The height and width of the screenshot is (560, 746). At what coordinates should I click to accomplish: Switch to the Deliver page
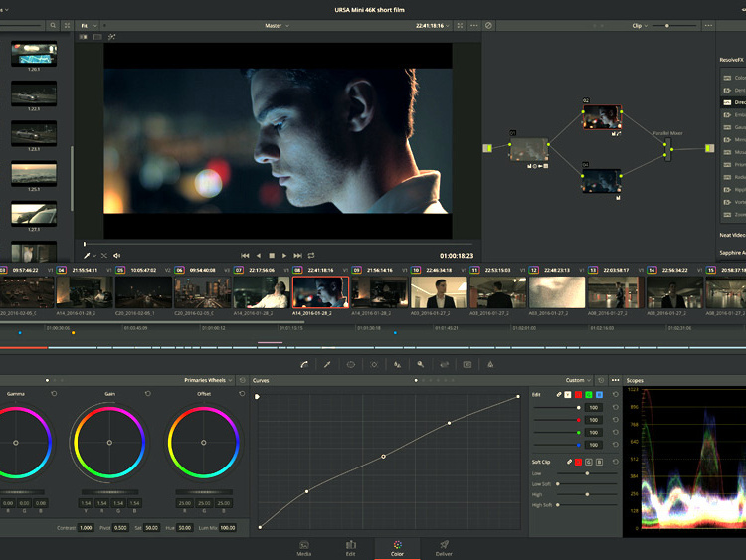444,548
